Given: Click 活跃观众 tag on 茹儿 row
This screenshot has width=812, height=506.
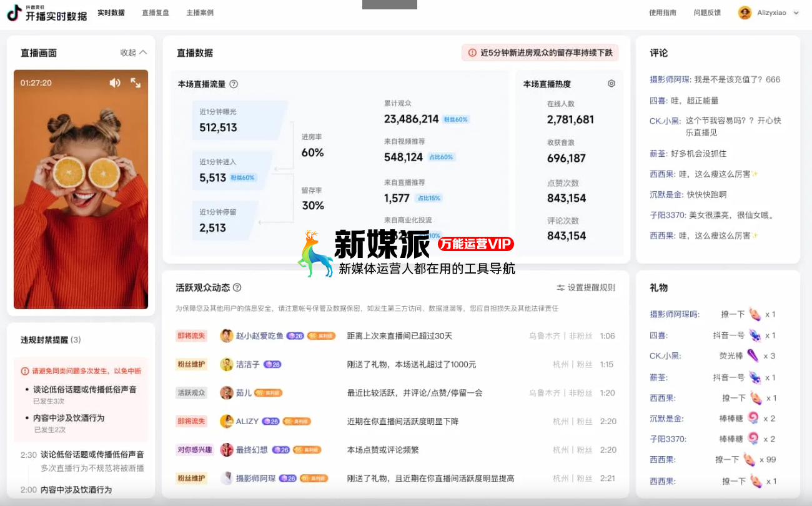Looking at the screenshot, I should click(x=191, y=393).
